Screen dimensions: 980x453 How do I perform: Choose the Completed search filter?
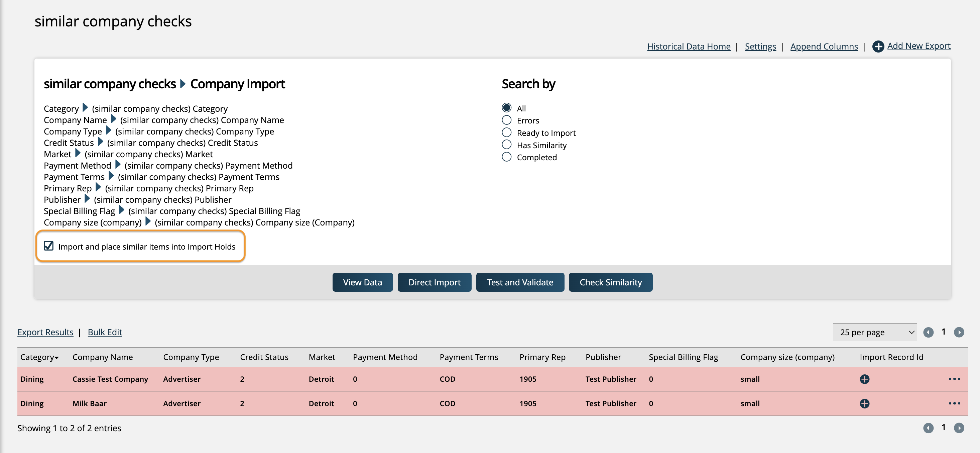(x=506, y=157)
